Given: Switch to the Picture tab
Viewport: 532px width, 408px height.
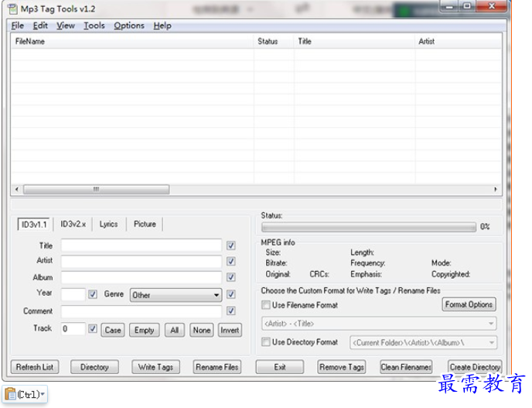Looking at the screenshot, I should (145, 225).
